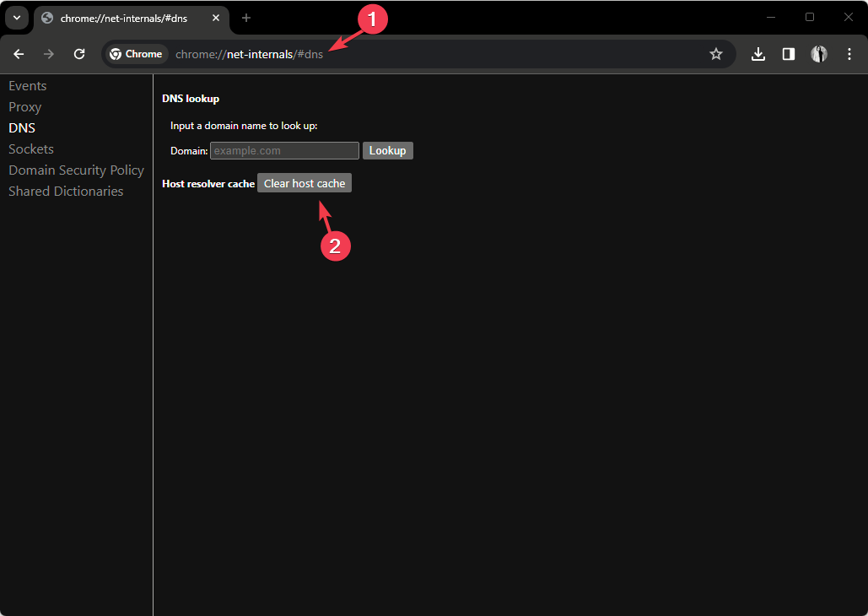
Task: Click the bookmark star icon
Action: [716, 53]
